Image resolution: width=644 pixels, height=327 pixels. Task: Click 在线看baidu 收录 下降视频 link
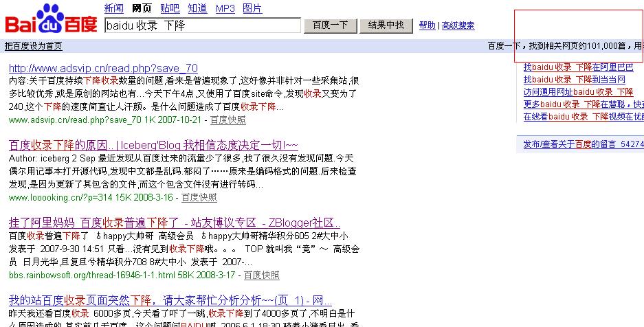click(584, 117)
